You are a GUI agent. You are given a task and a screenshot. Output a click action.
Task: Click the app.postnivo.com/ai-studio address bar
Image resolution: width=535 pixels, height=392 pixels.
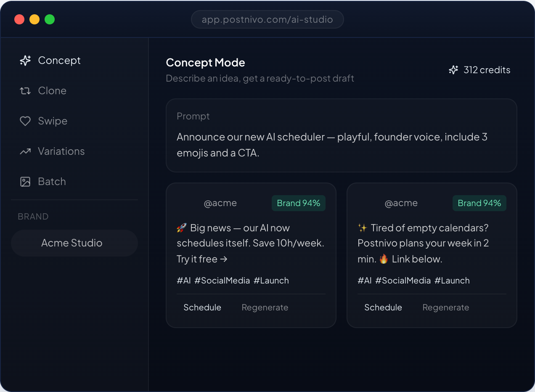[x=267, y=19]
